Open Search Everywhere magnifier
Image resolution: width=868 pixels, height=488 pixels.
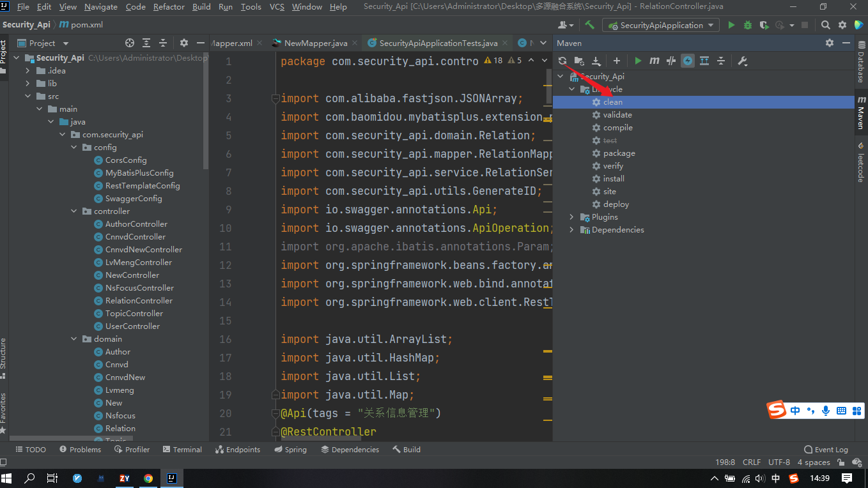(826, 25)
